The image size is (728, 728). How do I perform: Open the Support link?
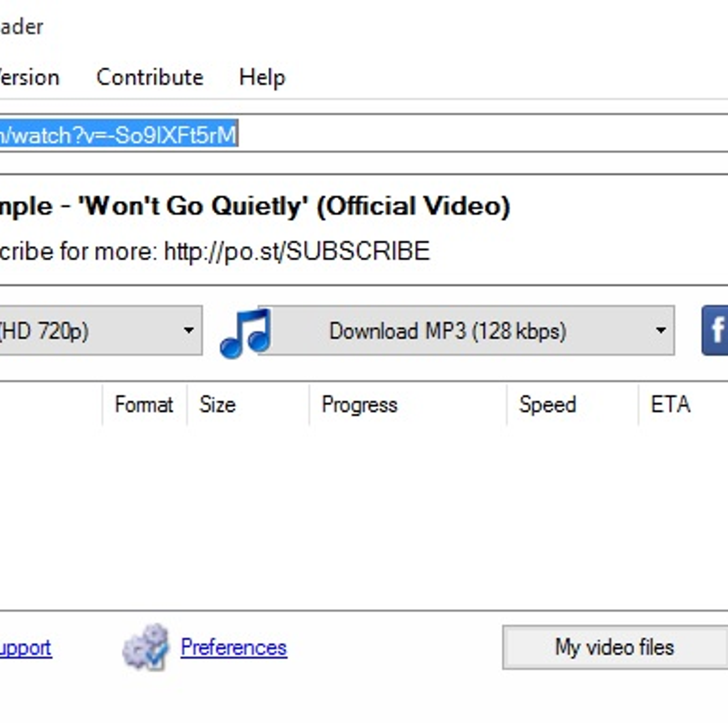25,648
